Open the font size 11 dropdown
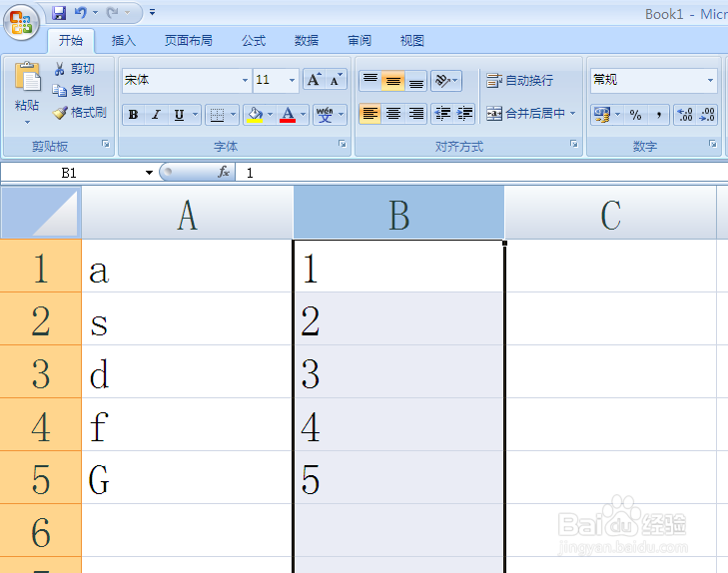The image size is (728, 573). point(292,80)
